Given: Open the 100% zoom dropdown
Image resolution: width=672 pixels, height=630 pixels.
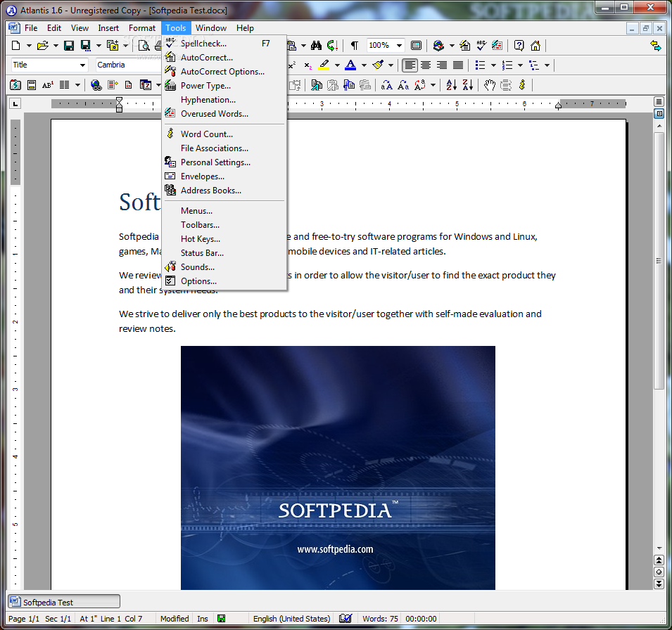Looking at the screenshot, I should (399, 46).
